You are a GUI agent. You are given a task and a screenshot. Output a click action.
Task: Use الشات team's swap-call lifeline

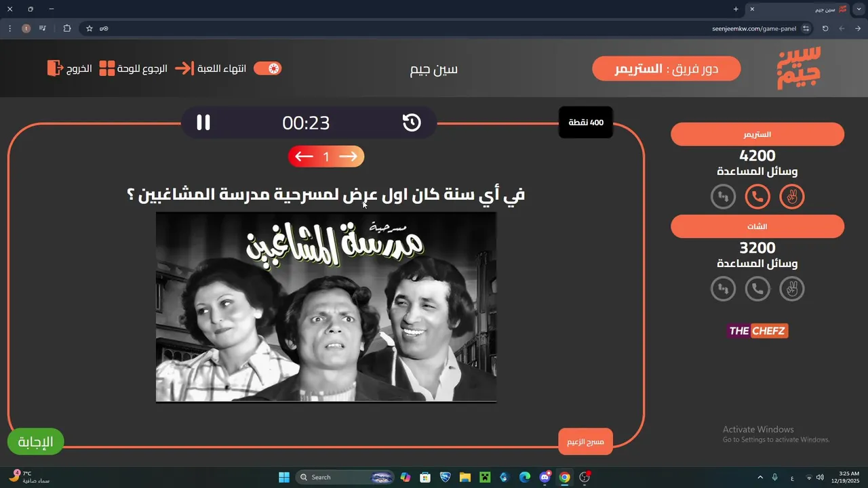(723, 289)
